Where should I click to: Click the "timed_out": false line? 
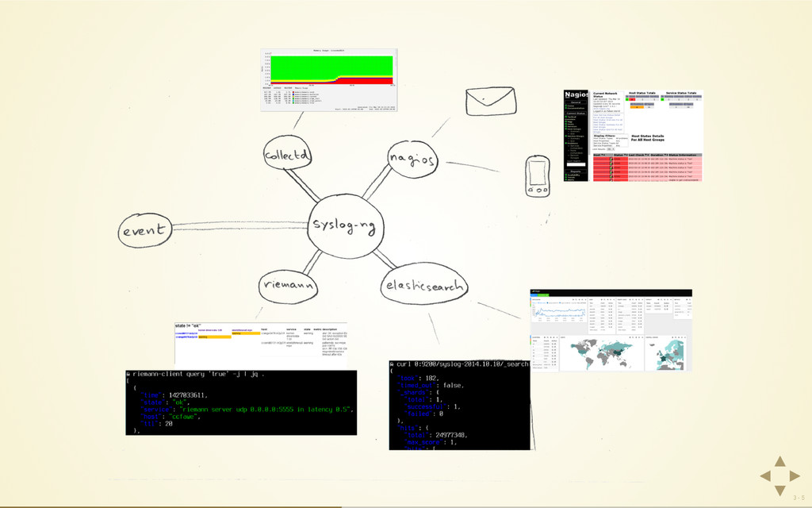click(431, 386)
